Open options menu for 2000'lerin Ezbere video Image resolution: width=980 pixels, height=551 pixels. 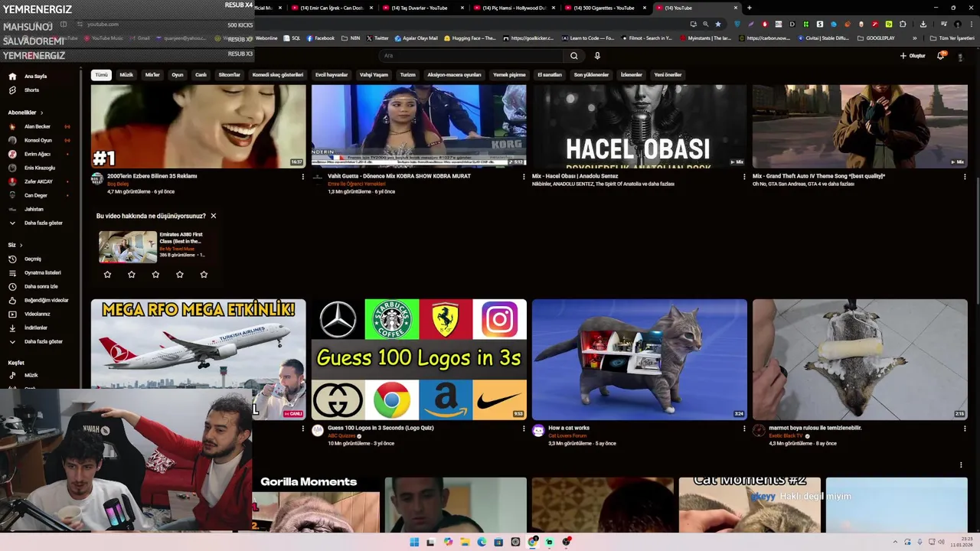(302, 177)
